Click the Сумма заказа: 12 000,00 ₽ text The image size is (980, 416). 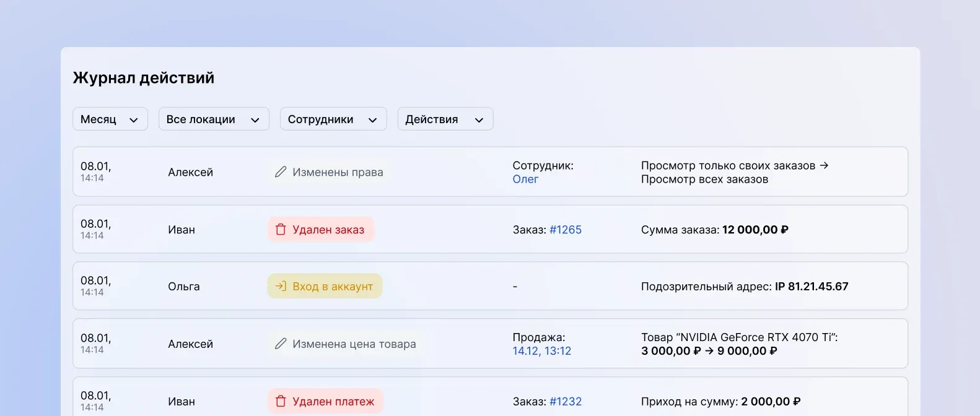pyautogui.click(x=715, y=230)
